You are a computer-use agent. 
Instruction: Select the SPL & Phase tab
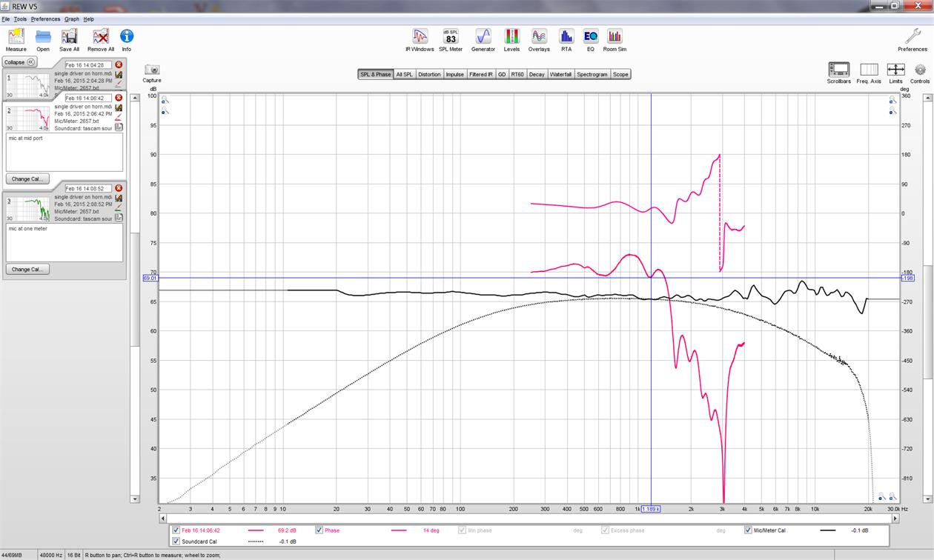point(376,75)
